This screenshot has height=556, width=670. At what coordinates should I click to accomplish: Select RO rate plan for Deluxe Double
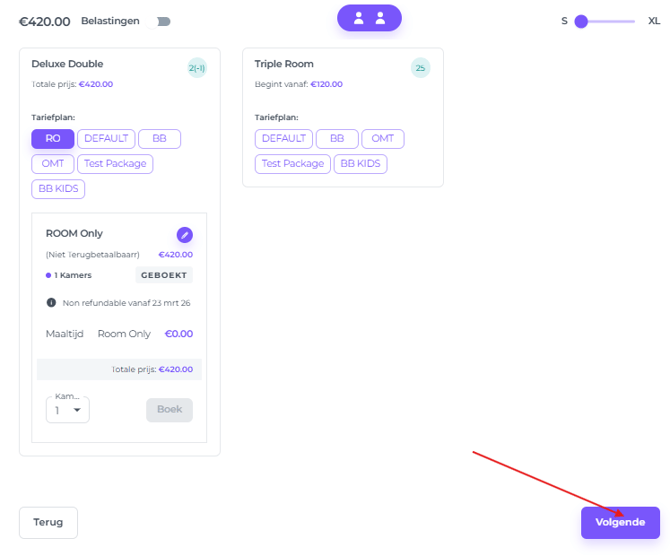click(52, 139)
